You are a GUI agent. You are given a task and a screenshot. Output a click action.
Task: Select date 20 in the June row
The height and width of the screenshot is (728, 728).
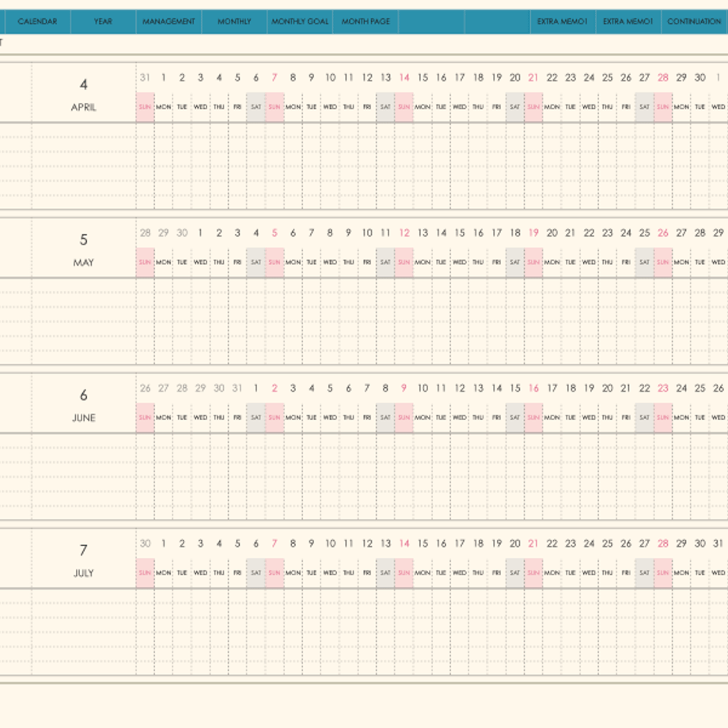[607, 389]
